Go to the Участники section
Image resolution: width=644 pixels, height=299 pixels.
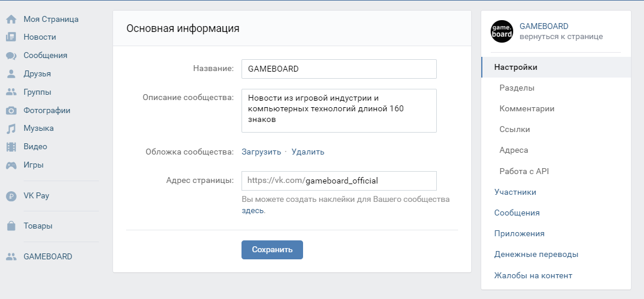click(x=515, y=192)
